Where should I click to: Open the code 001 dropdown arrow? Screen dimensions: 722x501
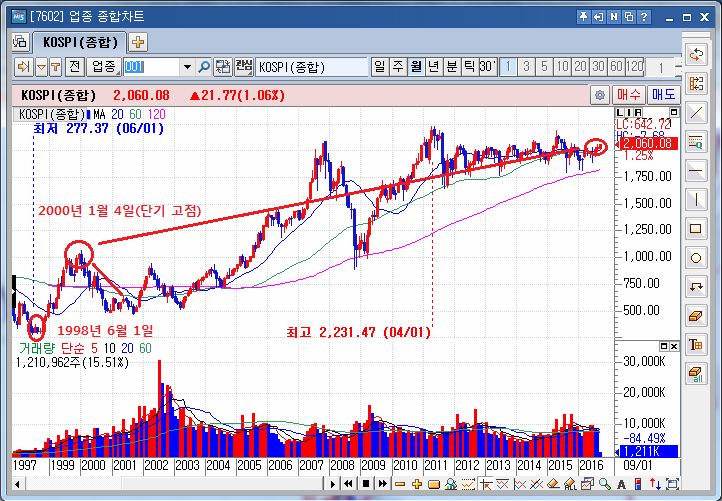pos(187,67)
